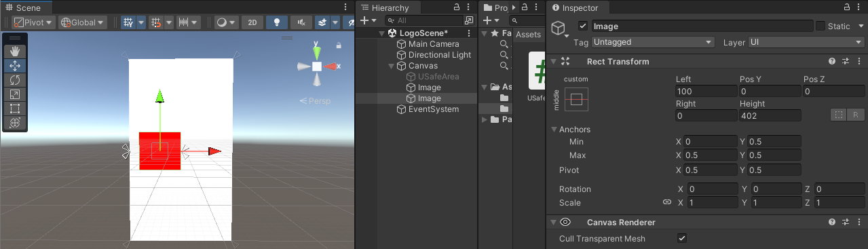Select Directional Light in Hierarchy

coord(440,55)
